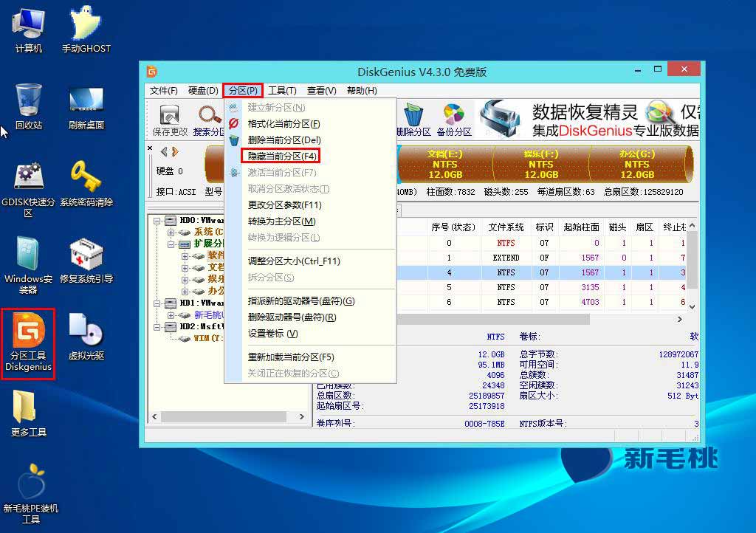Click the 标识 column header

pos(544,227)
